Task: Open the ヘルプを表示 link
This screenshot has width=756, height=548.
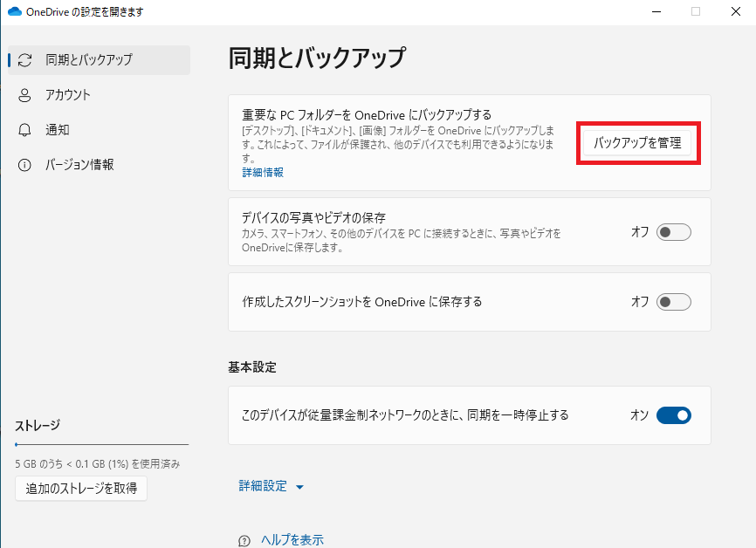Action: [x=292, y=540]
